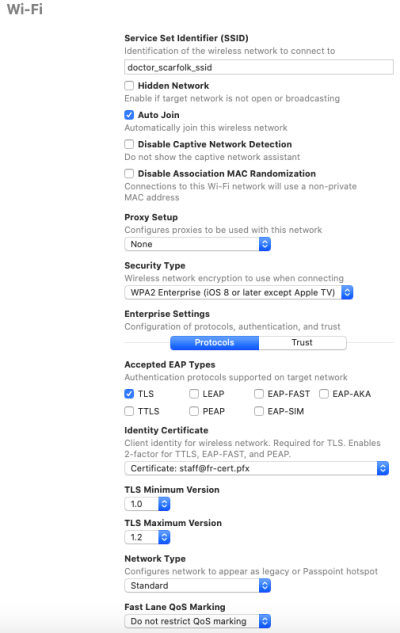This screenshot has height=633, width=400.
Task: Enable the PEAP checkbox
Action: [x=194, y=411]
